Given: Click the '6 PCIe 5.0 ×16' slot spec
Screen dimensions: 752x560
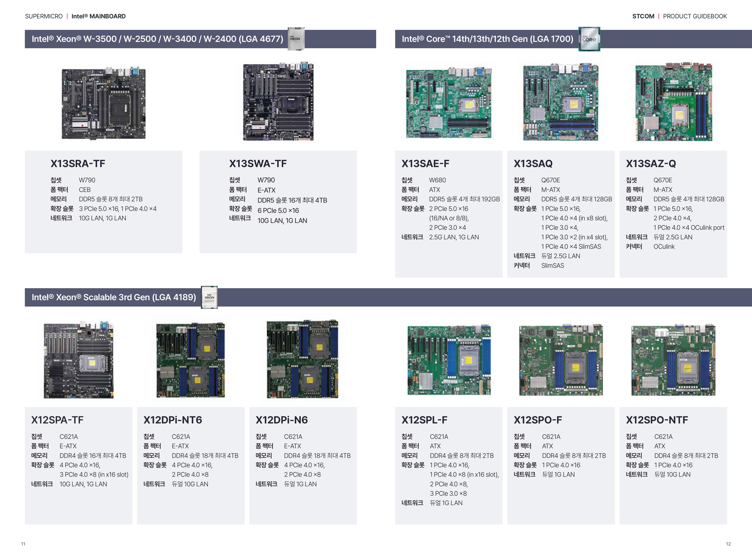Looking at the screenshot, I should click(x=278, y=211).
